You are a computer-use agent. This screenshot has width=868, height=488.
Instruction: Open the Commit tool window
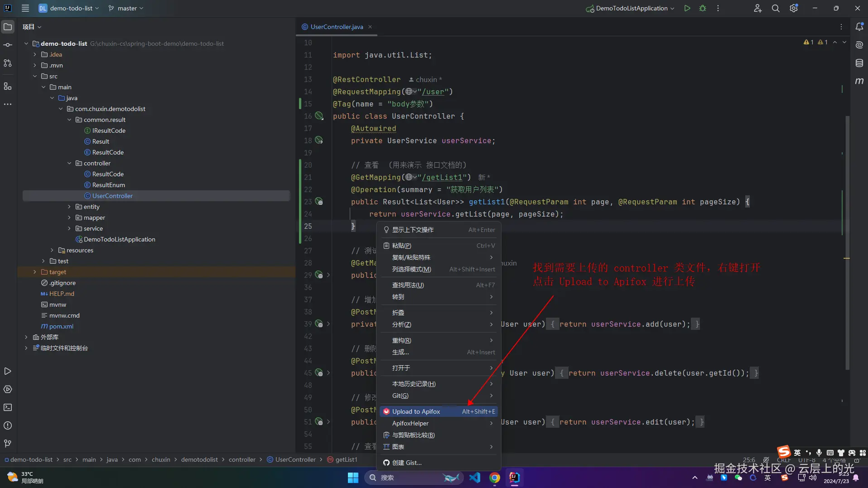[8, 45]
